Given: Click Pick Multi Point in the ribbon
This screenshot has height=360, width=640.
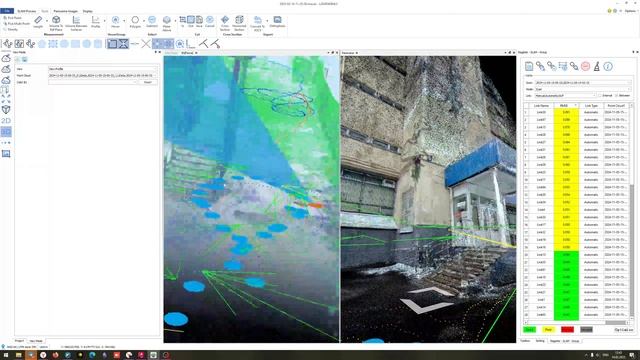Looking at the screenshot, I should pos(16,24).
